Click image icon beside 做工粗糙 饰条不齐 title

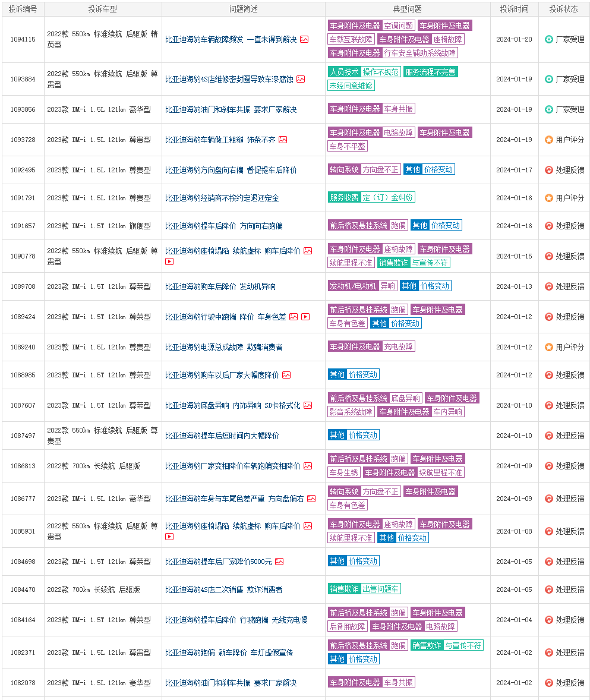point(283,140)
